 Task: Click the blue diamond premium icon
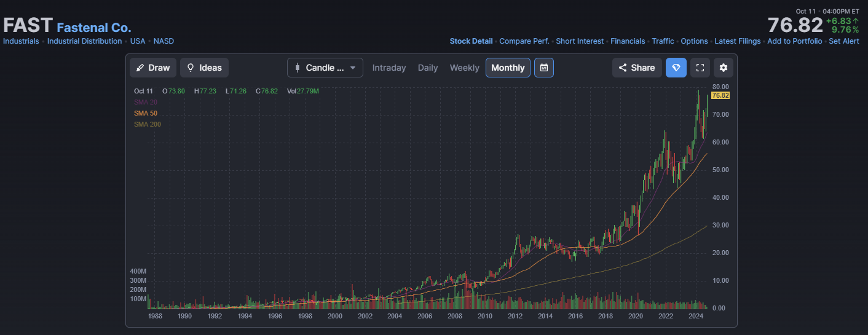(x=676, y=68)
